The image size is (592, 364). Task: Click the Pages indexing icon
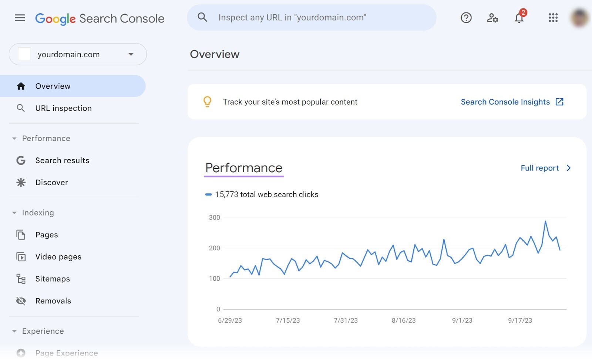tap(21, 235)
